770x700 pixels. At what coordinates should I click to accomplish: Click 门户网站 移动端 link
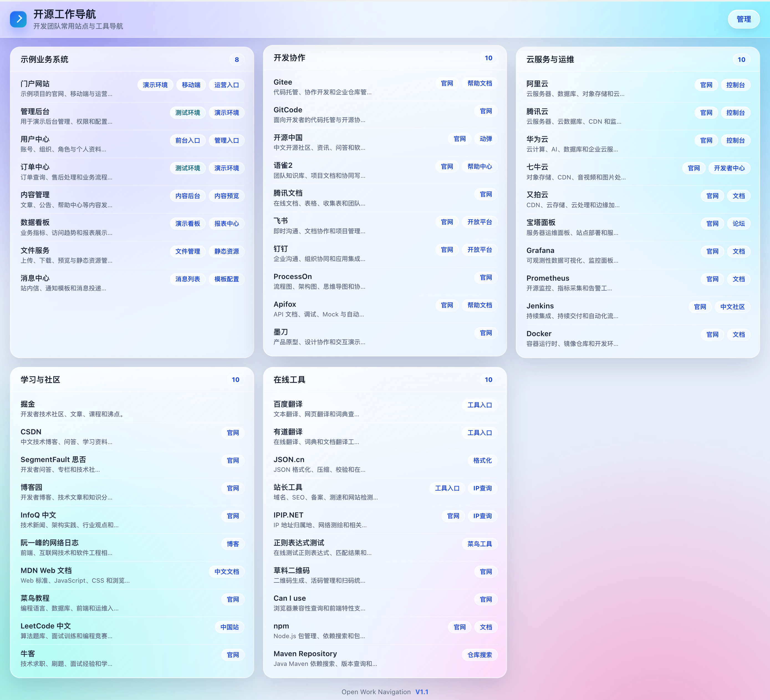191,85
